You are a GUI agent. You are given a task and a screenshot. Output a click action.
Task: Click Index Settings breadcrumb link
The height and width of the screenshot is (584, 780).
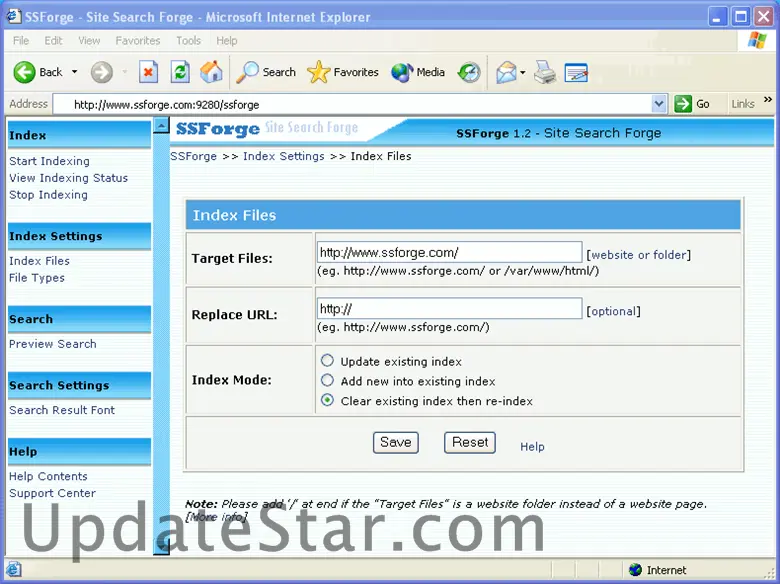pyautogui.click(x=284, y=156)
